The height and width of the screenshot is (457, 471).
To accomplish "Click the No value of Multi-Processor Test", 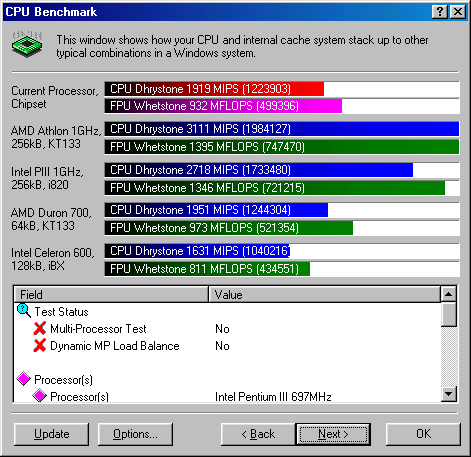I will coord(222,329).
